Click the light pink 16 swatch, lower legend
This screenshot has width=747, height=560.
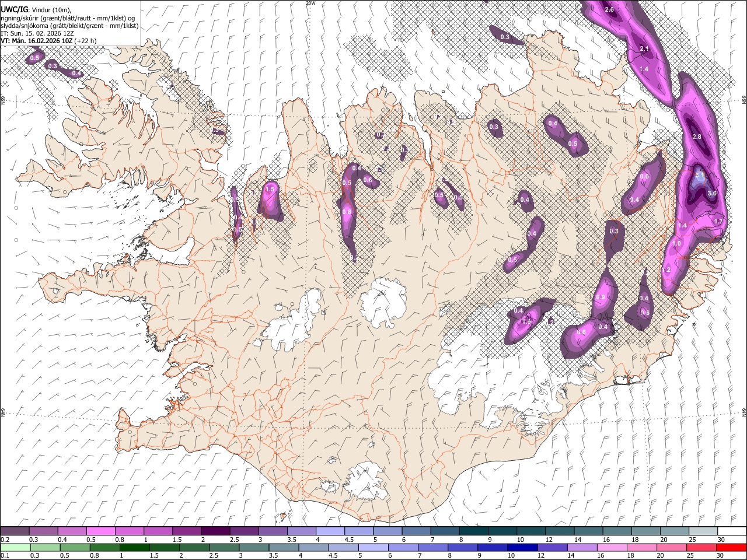click(611, 547)
